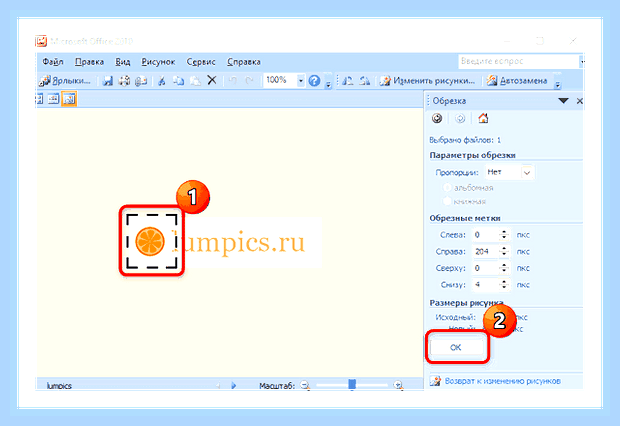This screenshot has width=620, height=426.
Task: Click zoom out magnifier beside Масштаб
Action: (305, 385)
